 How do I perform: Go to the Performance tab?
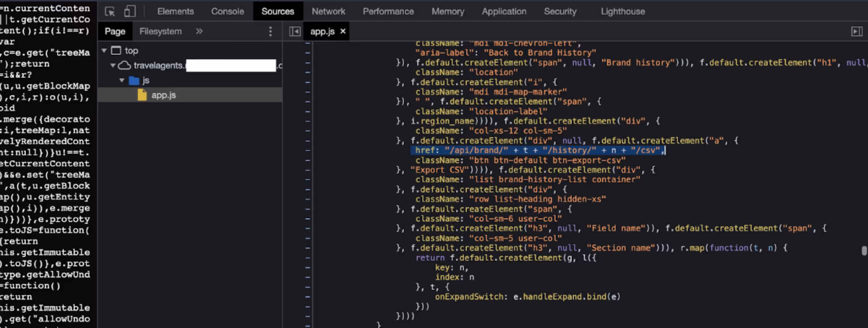(388, 12)
